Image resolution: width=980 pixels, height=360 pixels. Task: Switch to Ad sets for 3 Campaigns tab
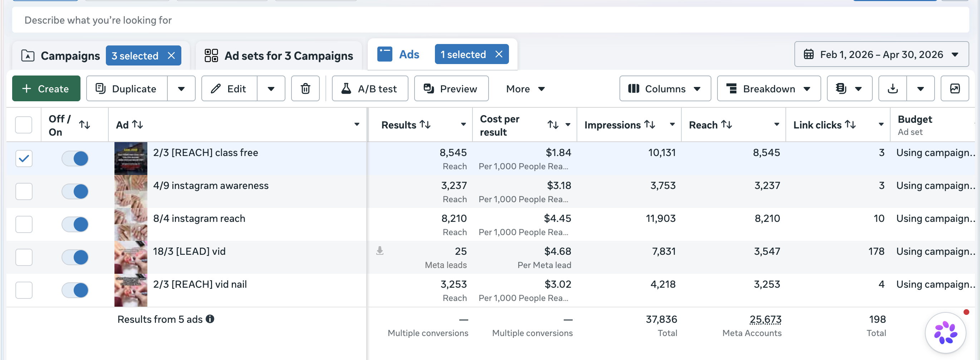[x=279, y=55]
